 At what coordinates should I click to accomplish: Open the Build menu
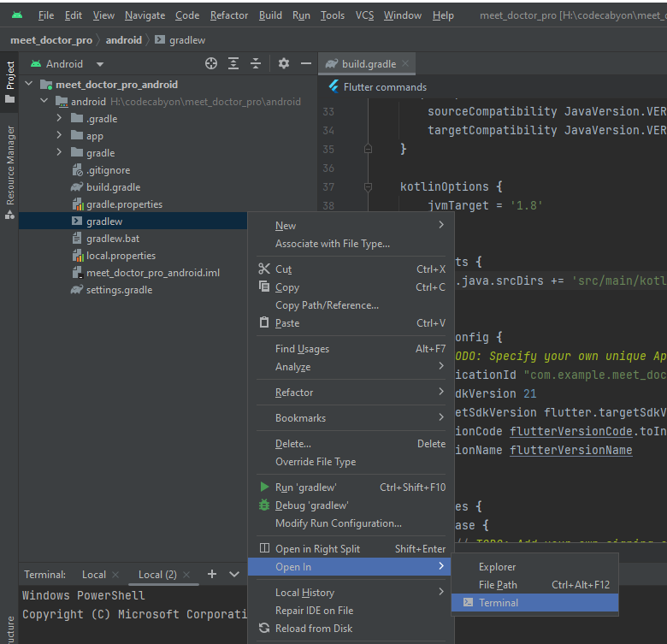coord(270,15)
